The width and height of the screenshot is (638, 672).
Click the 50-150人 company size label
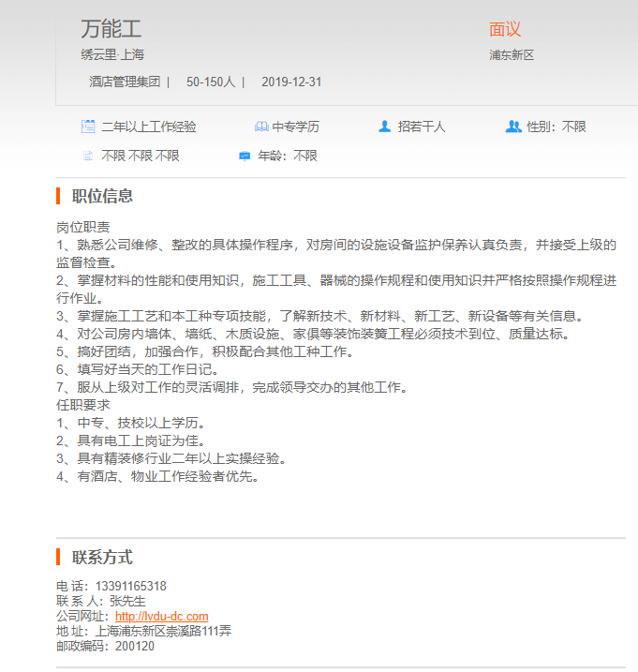point(211,82)
